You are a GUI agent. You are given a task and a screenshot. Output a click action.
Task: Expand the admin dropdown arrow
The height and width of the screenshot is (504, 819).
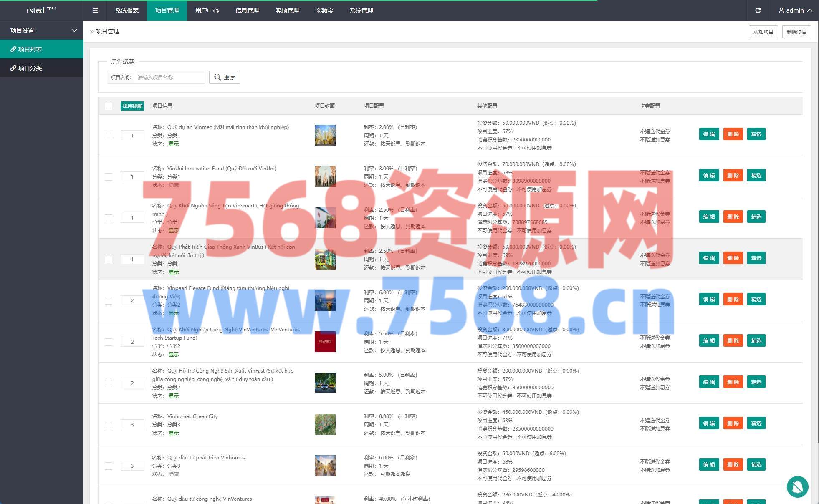click(x=810, y=10)
